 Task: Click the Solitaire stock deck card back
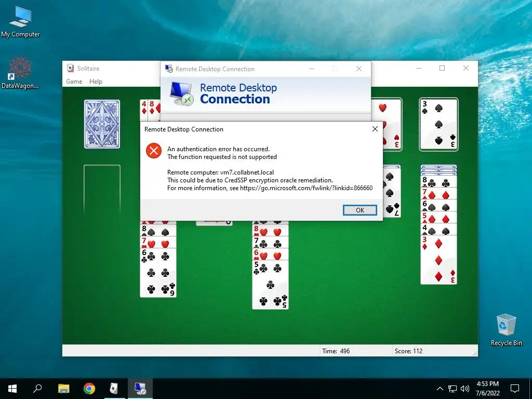(102, 124)
